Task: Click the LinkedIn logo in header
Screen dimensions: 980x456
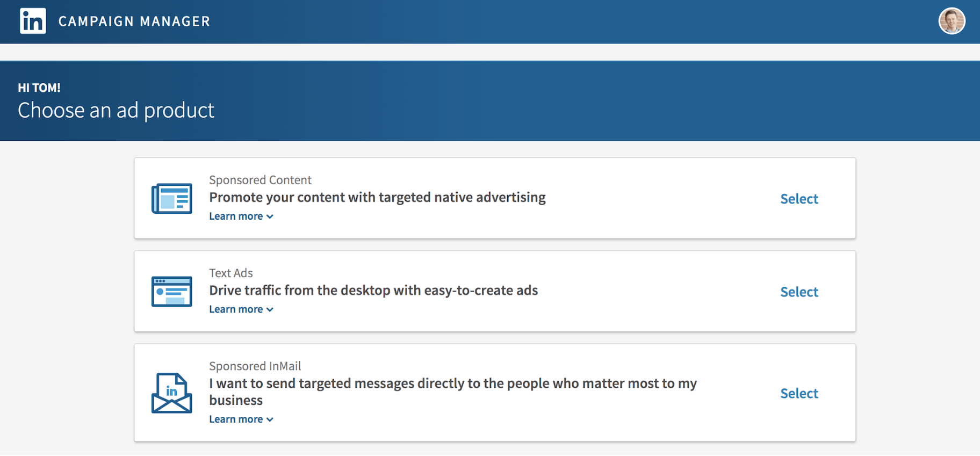Action: click(x=33, y=21)
